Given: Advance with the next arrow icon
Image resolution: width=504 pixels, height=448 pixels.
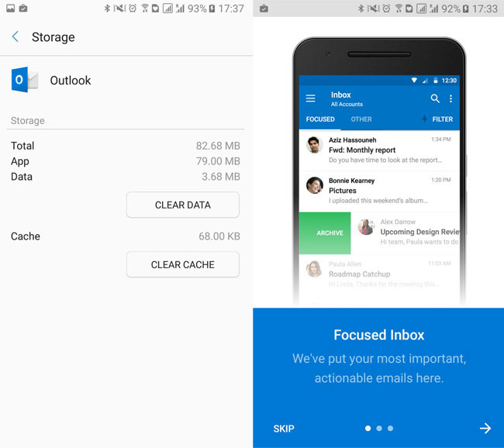Looking at the screenshot, I should coord(485,428).
